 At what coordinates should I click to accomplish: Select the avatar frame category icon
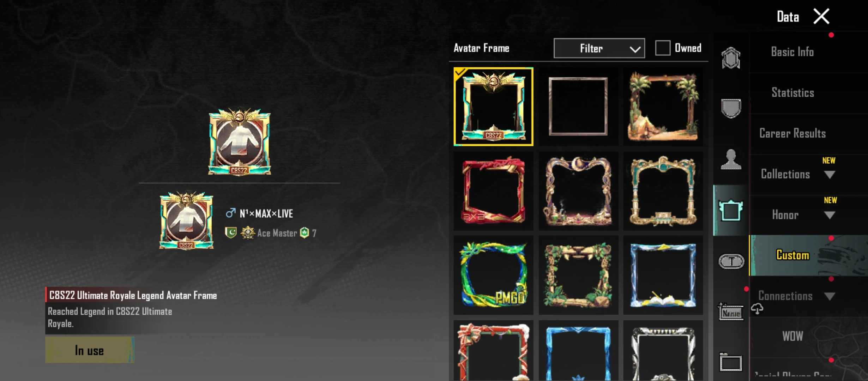point(731,210)
